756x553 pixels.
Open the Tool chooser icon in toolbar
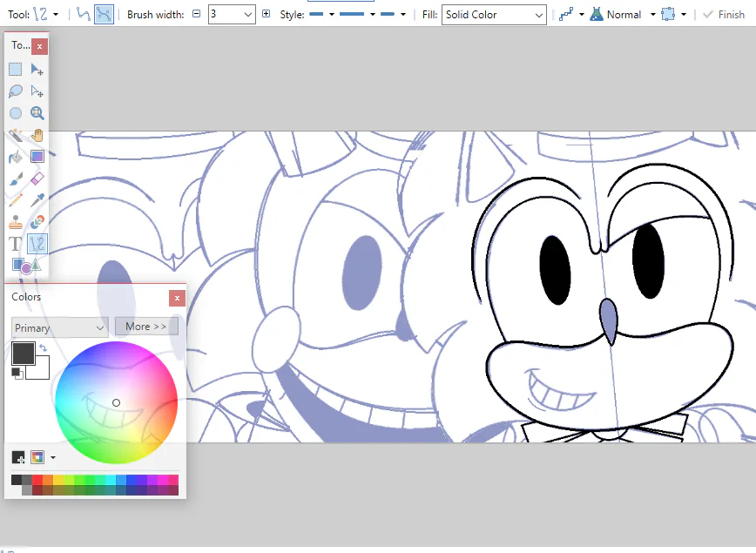40,15
